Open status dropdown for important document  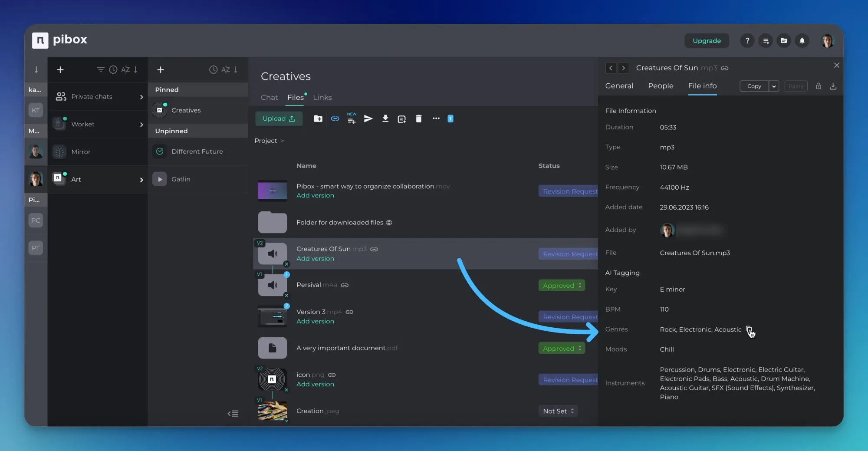point(562,348)
